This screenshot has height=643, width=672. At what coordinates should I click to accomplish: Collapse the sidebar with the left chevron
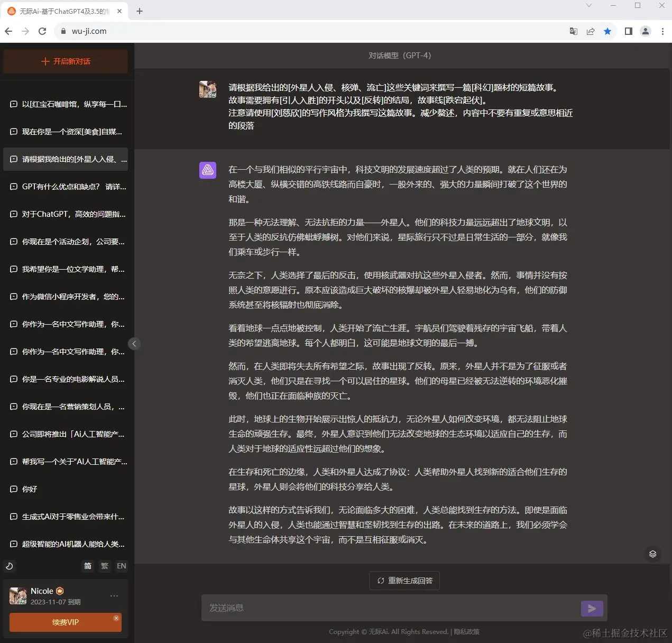134,343
